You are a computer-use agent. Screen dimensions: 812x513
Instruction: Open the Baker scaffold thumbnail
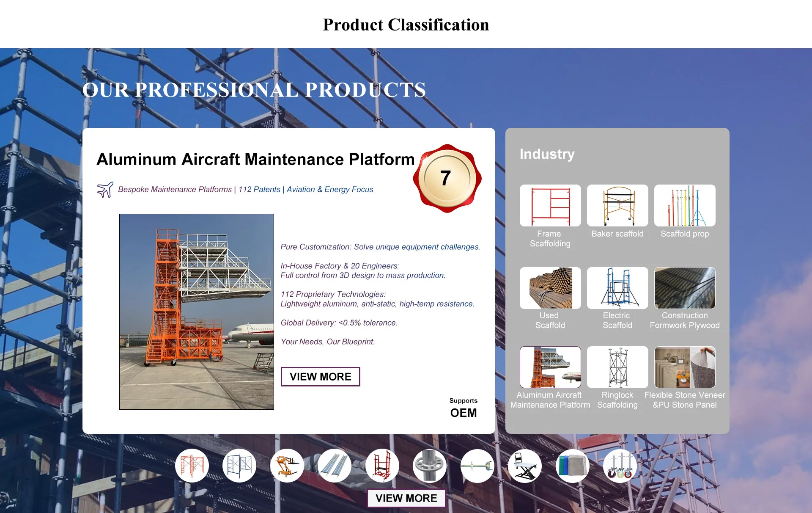click(617, 205)
